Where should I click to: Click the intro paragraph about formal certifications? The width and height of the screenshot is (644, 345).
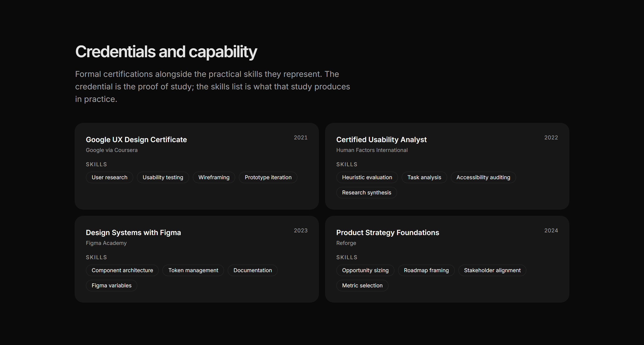coord(212,87)
